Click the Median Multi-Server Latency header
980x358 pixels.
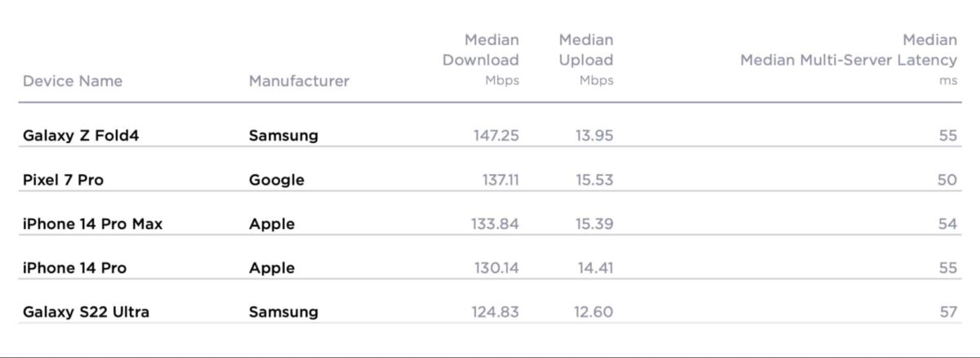point(849,60)
